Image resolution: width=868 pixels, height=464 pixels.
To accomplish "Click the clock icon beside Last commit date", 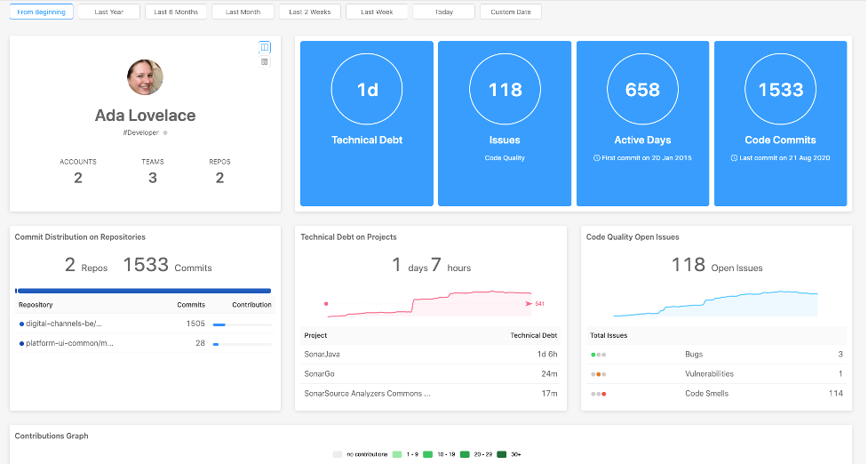I will point(734,157).
